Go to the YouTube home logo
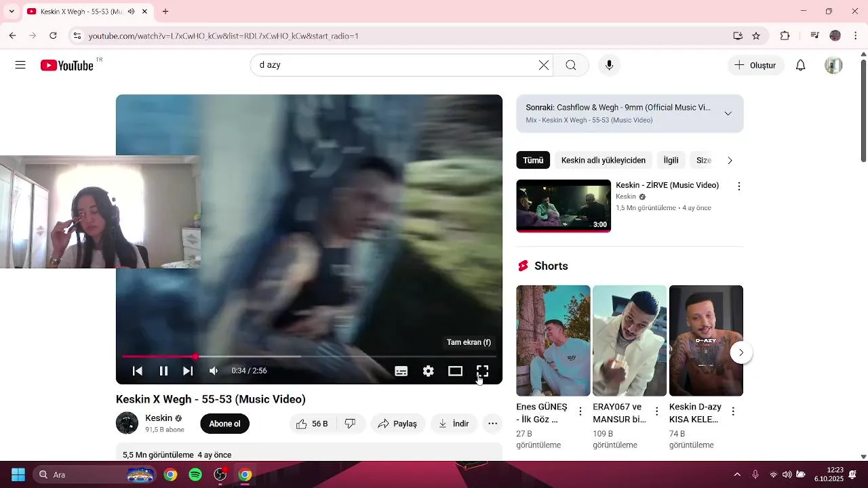The image size is (868, 488). pyautogui.click(x=66, y=65)
